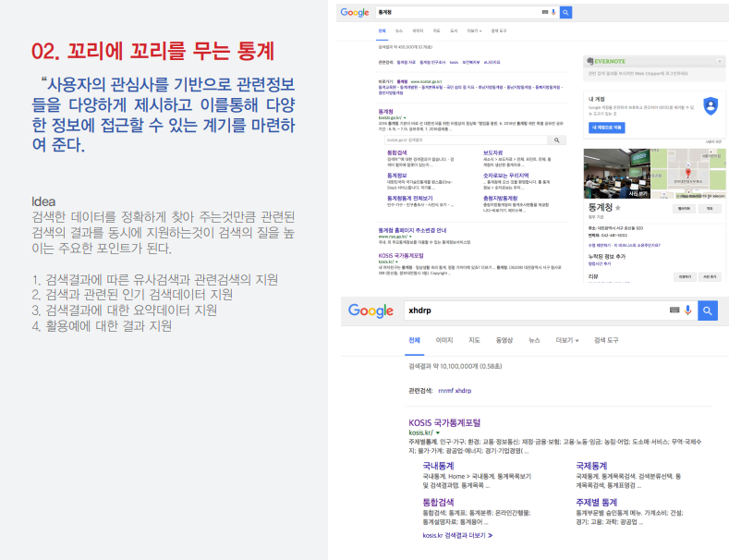The width and height of the screenshot is (729, 560).
Task: Click the microphone icon in xhdrp search box
Action: coord(687,310)
